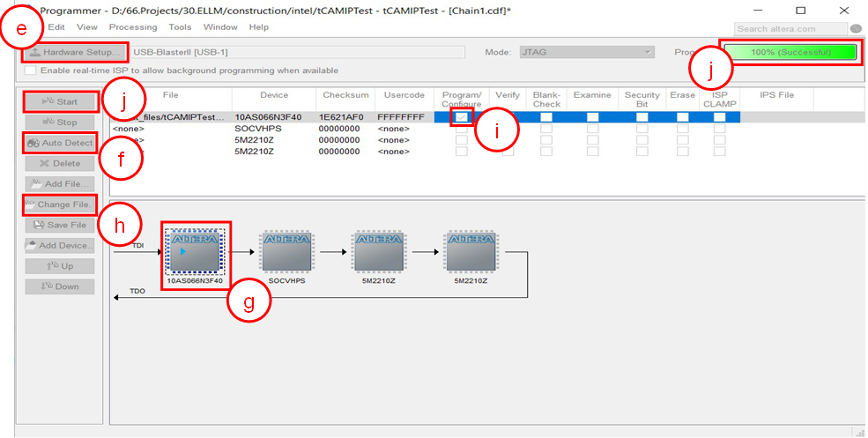Start programming with the Start button

(x=60, y=102)
